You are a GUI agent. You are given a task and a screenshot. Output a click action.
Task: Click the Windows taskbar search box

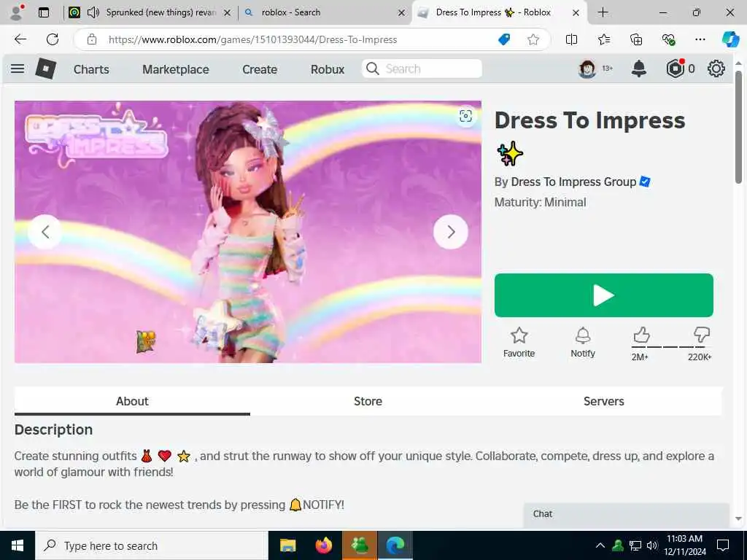[152, 545]
